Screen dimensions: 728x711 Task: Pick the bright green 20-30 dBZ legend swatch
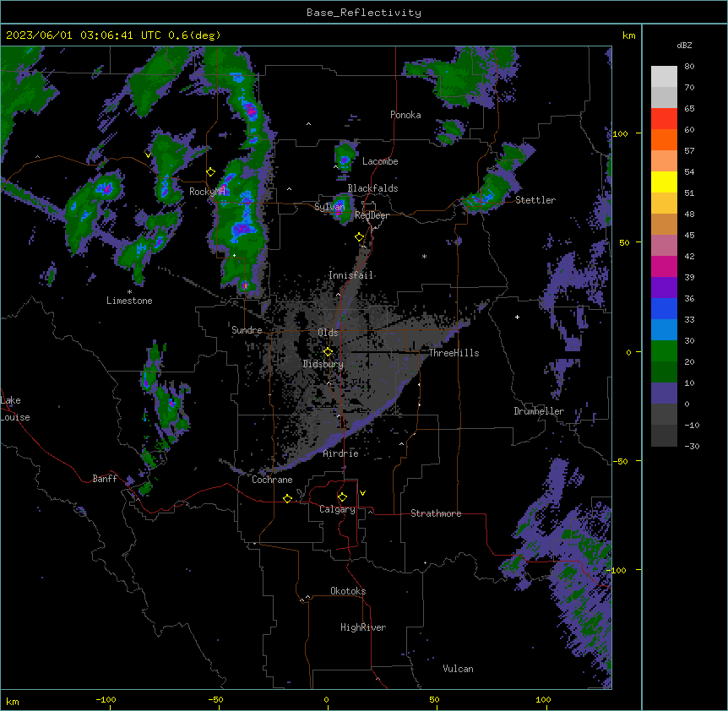click(664, 351)
